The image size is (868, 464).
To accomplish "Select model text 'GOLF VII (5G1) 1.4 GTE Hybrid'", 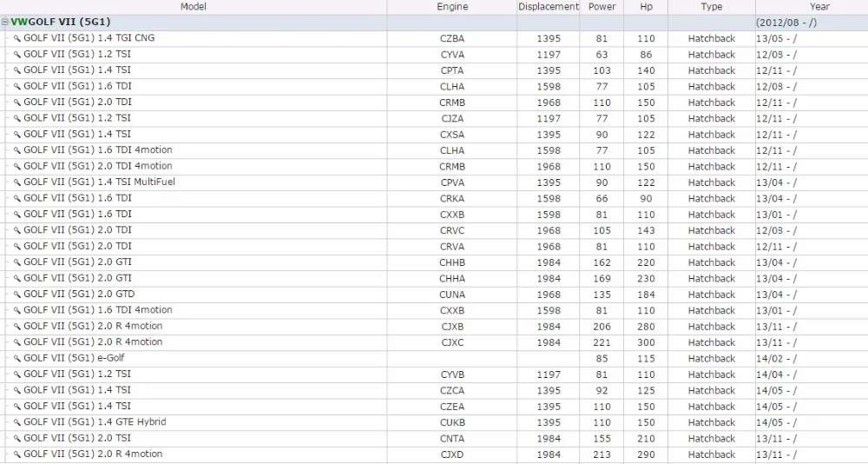I will point(95,422).
